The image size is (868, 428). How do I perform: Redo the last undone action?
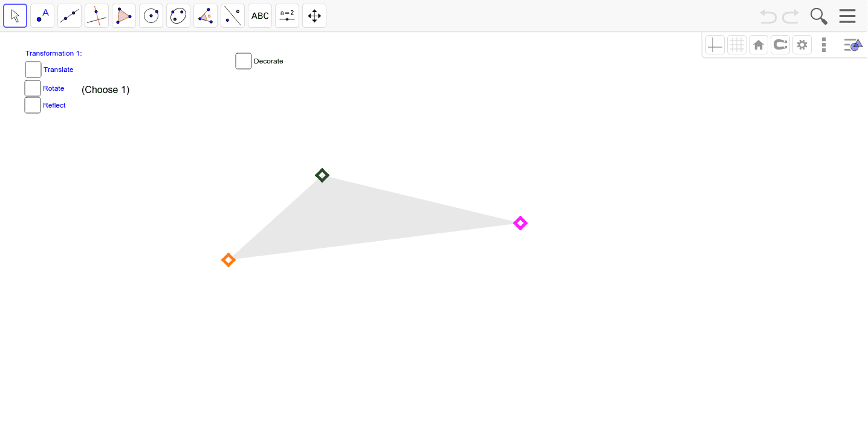pos(791,16)
